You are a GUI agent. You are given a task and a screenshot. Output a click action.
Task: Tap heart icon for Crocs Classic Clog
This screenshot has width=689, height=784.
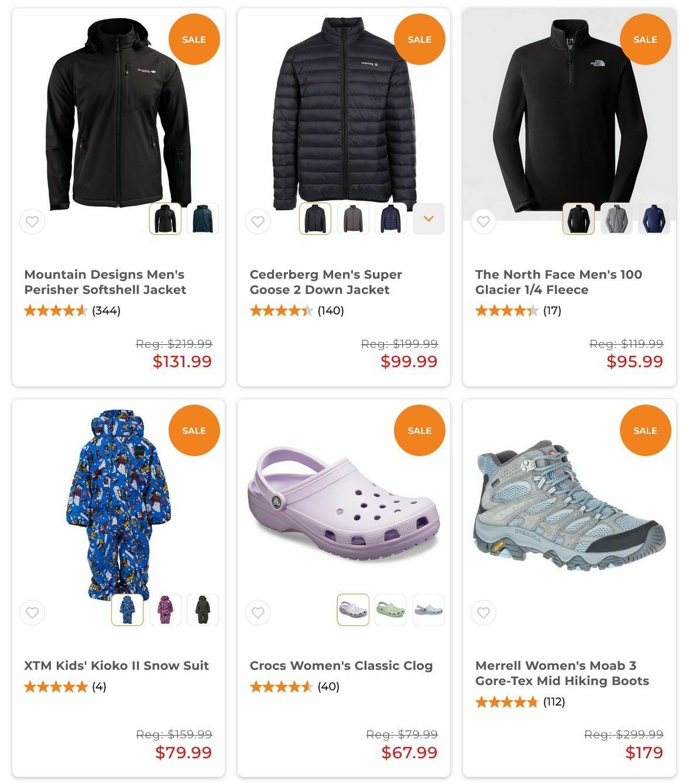click(258, 613)
